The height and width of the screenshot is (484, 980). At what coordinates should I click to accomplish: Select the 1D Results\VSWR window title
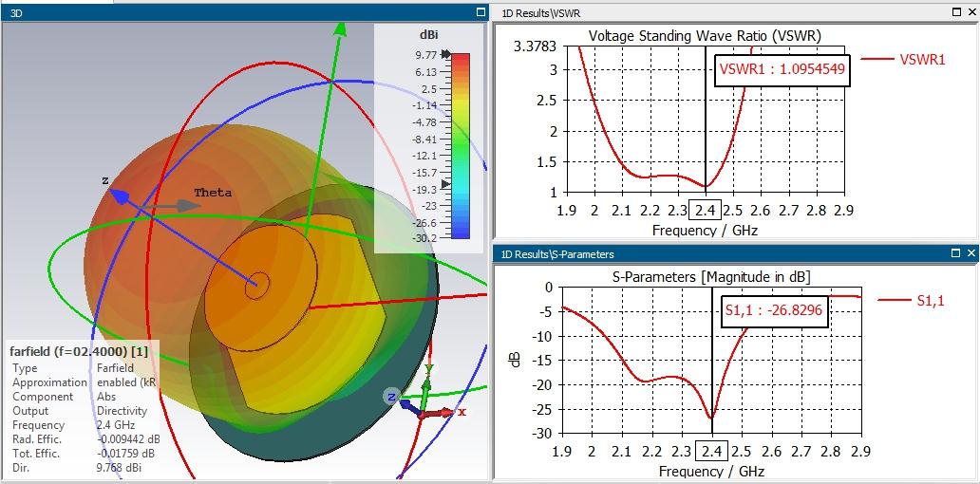click(x=542, y=12)
